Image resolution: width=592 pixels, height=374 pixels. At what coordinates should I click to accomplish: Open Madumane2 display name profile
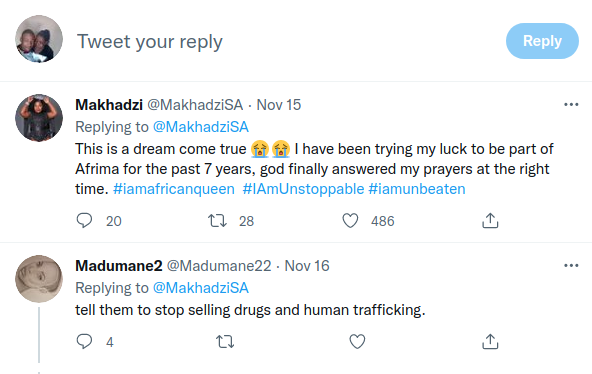pyautogui.click(x=119, y=266)
